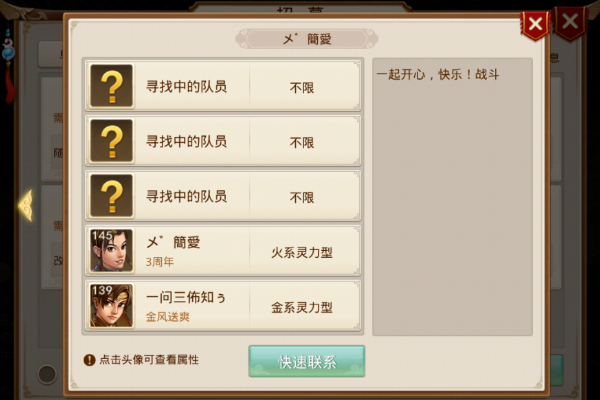This screenshot has height=400, width=600.
Task: Click the exclamation info icon near 点击头像可查看属性
Action: (x=89, y=360)
